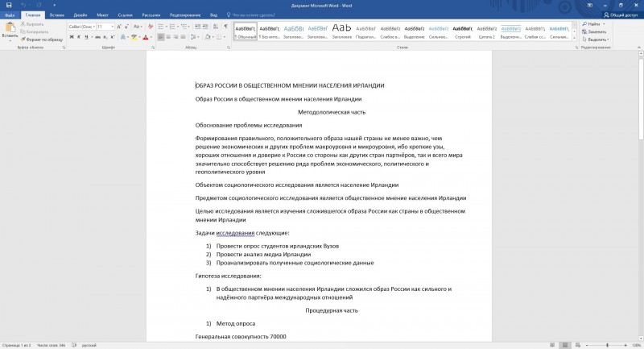Screen dimensions: 644x349
Task: Click Format Painter (Формат по образцу)
Action: click(42, 39)
